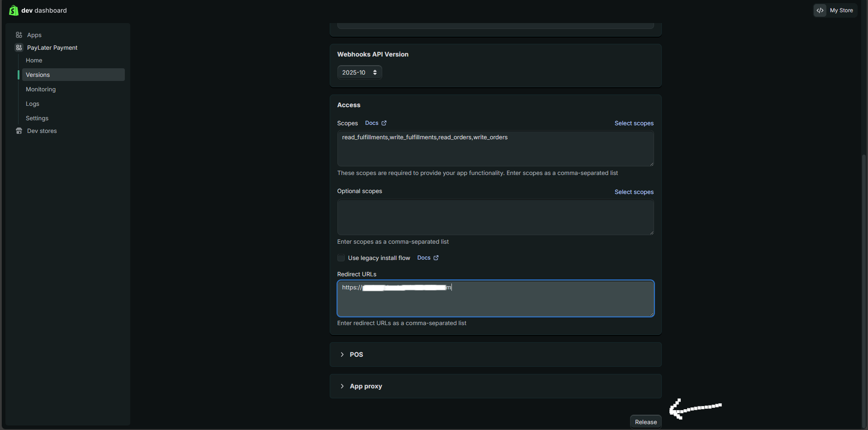The width and height of the screenshot is (868, 430).
Task: Enable Use legacy install flow checkbox
Action: [x=341, y=258]
